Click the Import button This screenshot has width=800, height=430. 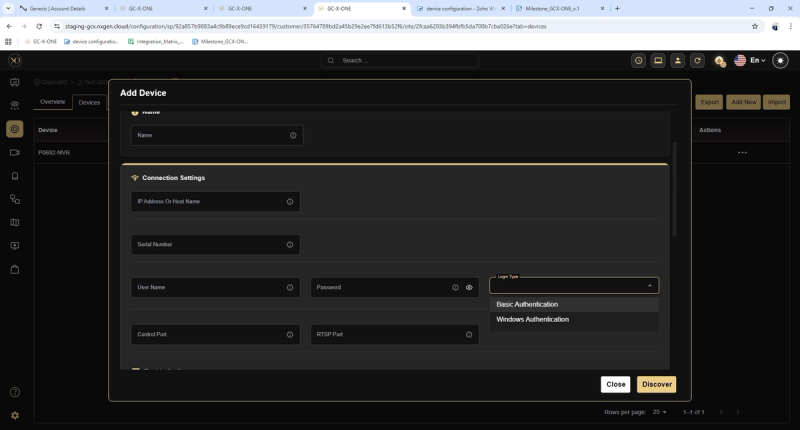[x=777, y=102]
